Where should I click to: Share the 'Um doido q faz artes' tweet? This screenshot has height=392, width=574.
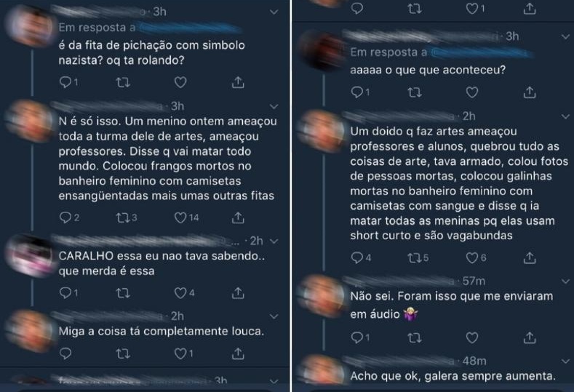[530, 258]
